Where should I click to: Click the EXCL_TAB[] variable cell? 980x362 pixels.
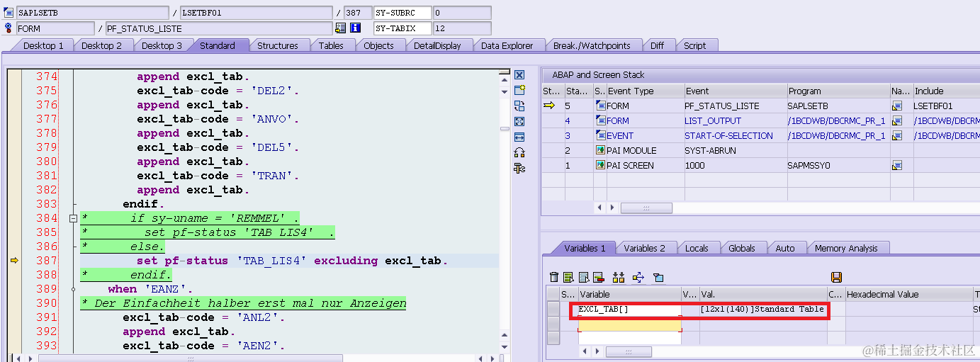click(629, 309)
